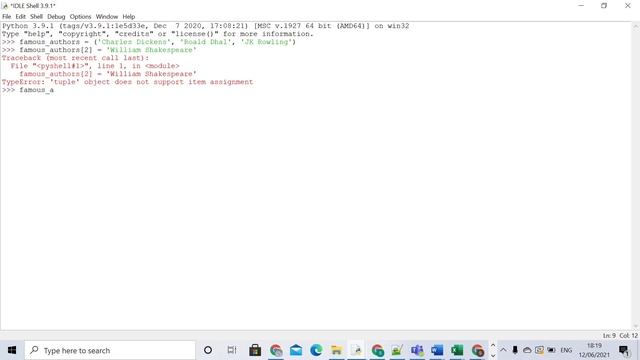Click the 'Ln: 9 Col: 12' status text
Image resolution: width=640 pixels, height=360 pixels.
pos(620,336)
